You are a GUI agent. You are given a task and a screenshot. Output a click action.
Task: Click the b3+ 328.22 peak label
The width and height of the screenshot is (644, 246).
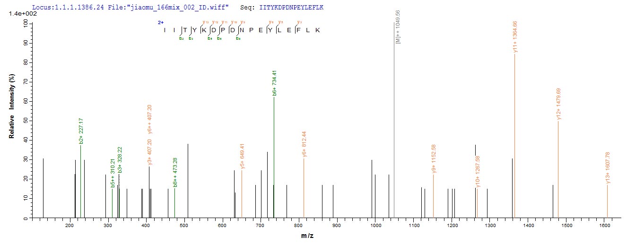tap(120, 159)
